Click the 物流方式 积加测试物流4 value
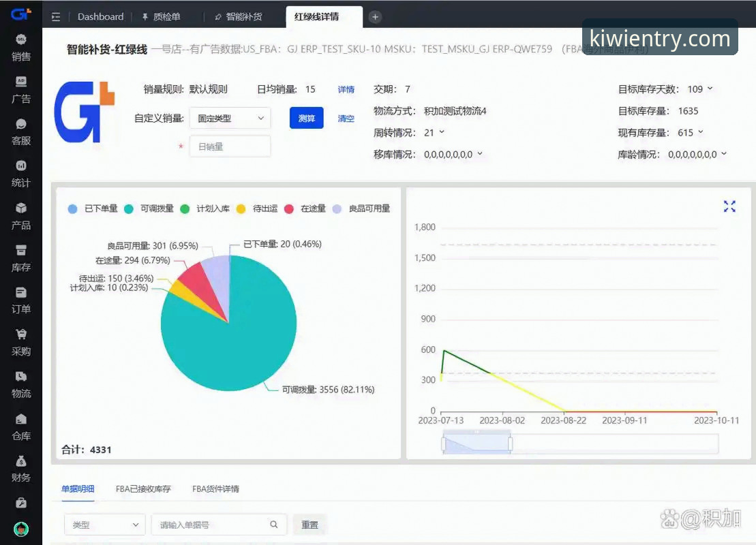The image size is (756, 545). (455, 111)
